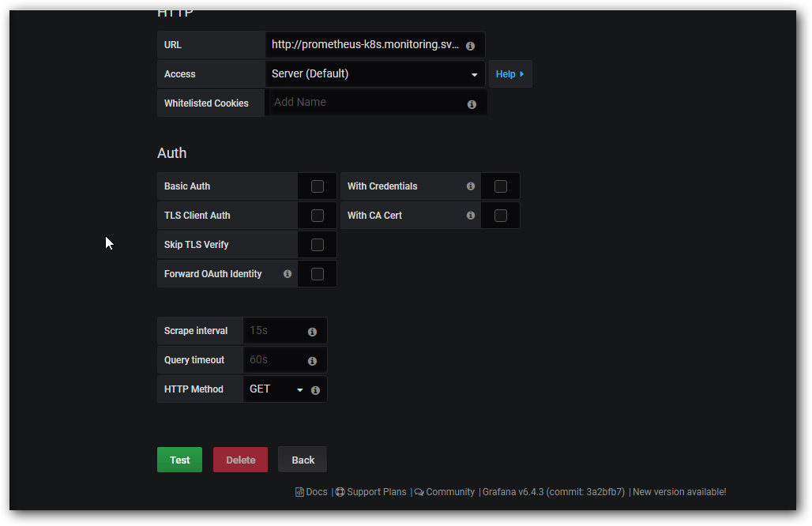
Task: Click the Back button
Action: click(x=303, y=460)
